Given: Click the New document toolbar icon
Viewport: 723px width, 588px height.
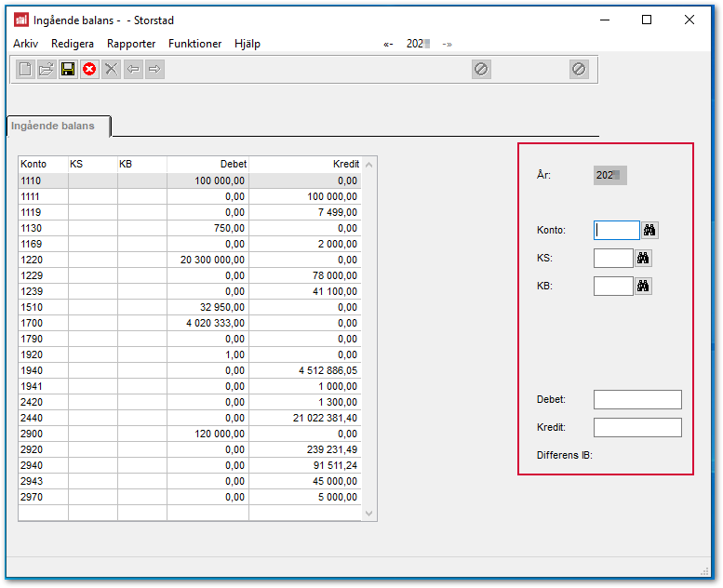Looking at the screenshot, I should click(25, 70).
